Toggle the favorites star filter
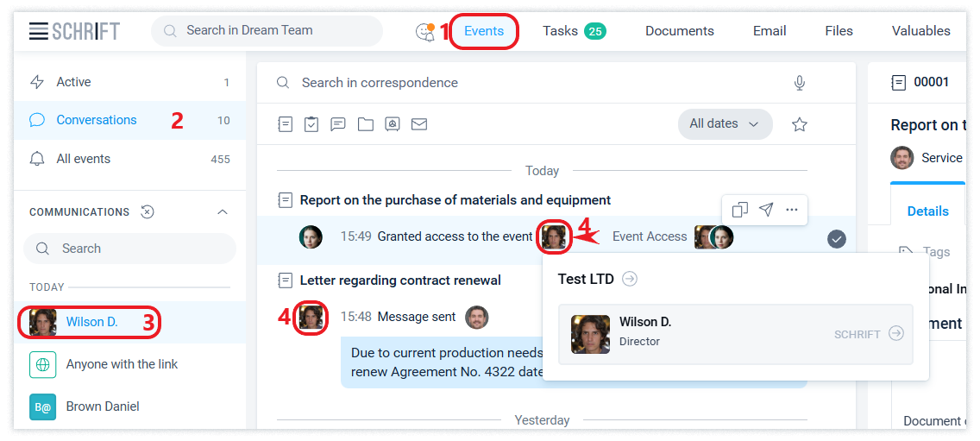980x441 pixels. [800, 124]
